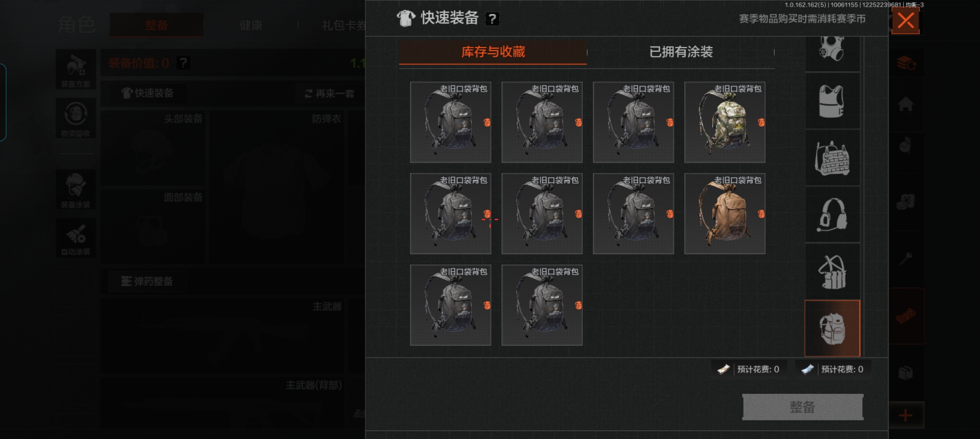Click the first 预计花费 currency cost indicator
Viewport: 980px width, 439px height.
[x=749, y=369]
